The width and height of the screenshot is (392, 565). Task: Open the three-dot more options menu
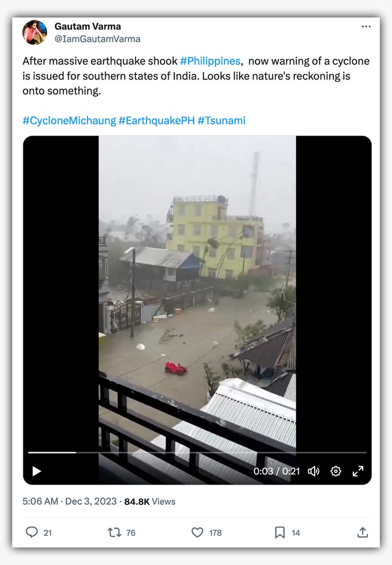[366, 26]
